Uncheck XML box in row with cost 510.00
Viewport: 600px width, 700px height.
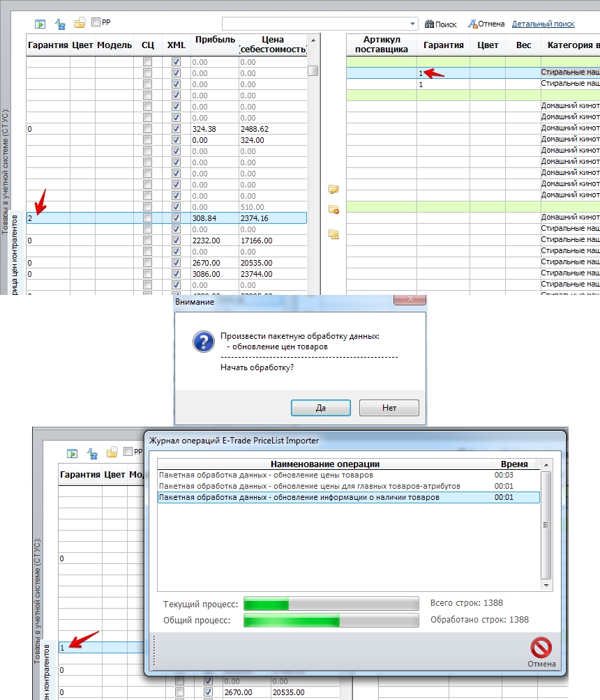click(176, 206)
